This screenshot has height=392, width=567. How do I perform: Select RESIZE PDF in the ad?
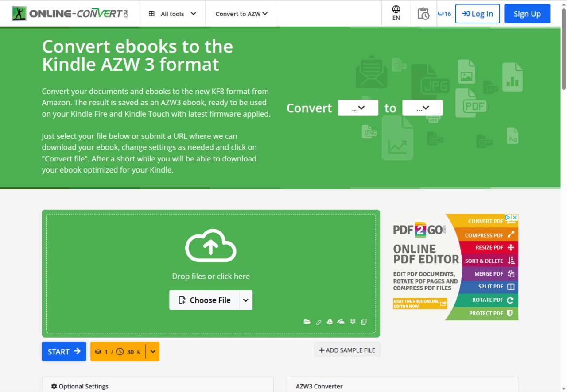[x=489, y=248]
